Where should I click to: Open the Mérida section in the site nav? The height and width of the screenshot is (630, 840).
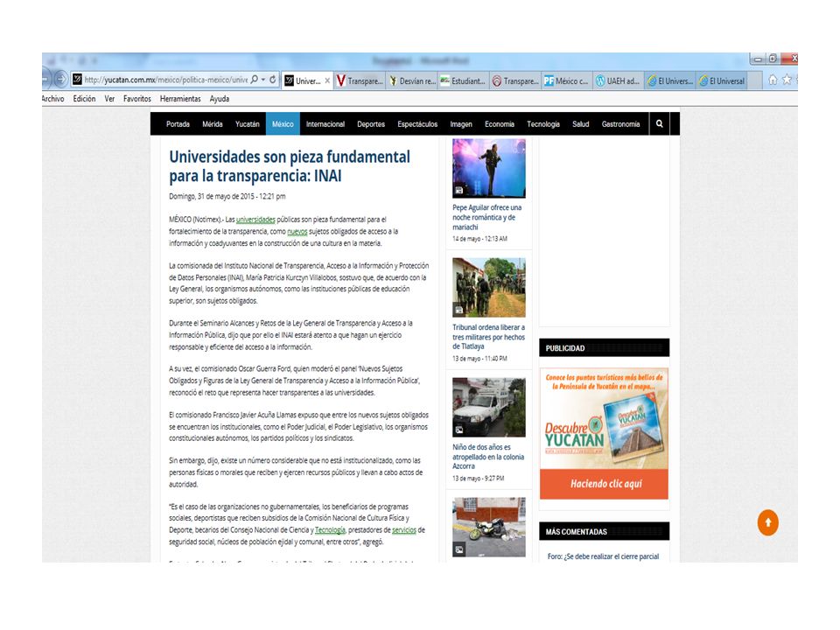click(x=212, y=123)
